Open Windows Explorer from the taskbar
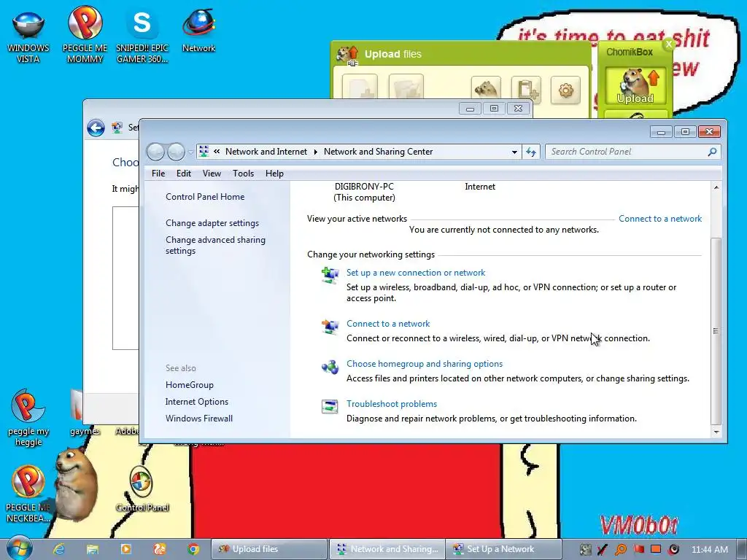The width and height of the screenshot is (747, 560). point(93,549)
